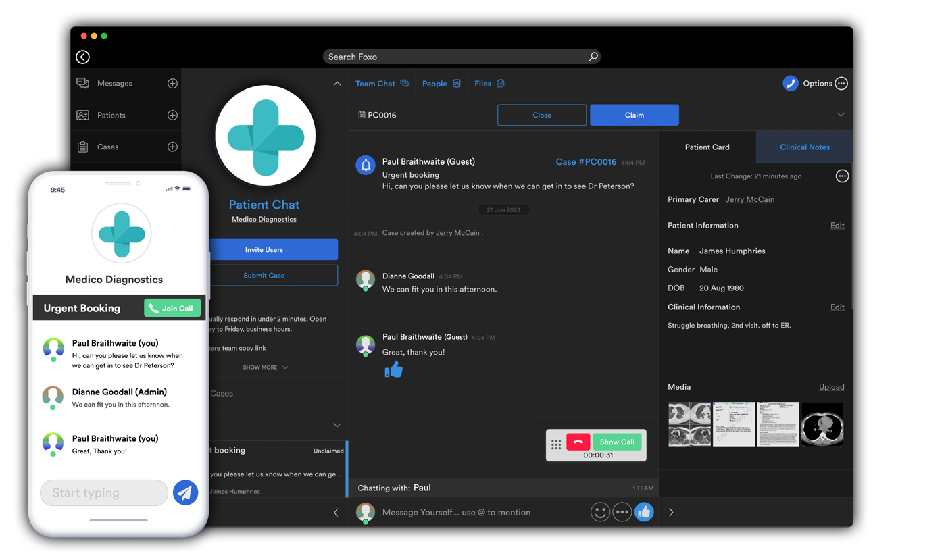Open Messages in the sidebar
Image resolution: width=946 pixels, height=560 pixels.
[x=115, y=84]
